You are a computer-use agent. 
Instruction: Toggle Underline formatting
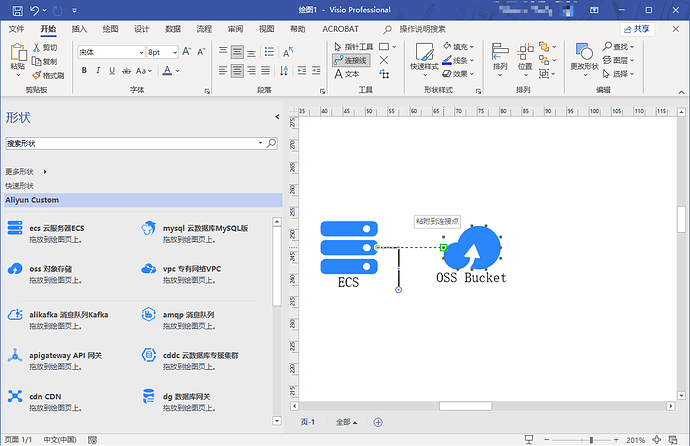click(x=112, y=70)
